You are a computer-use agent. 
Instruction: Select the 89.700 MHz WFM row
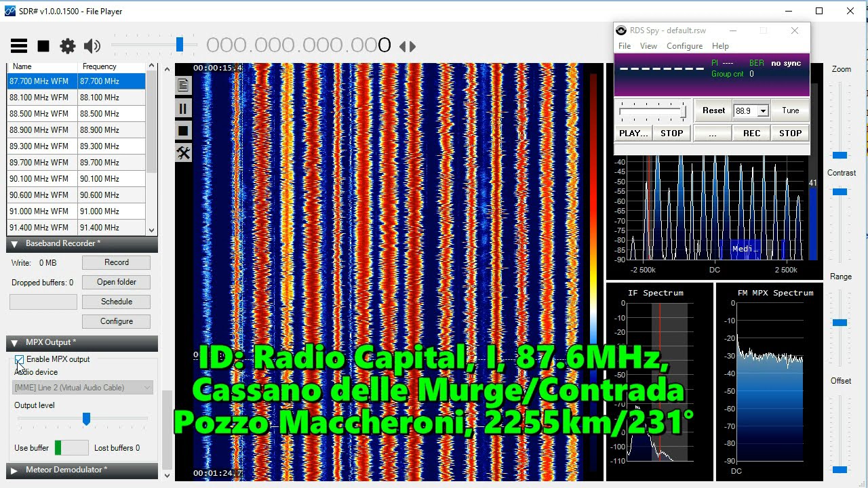click(x=77, y=163)
